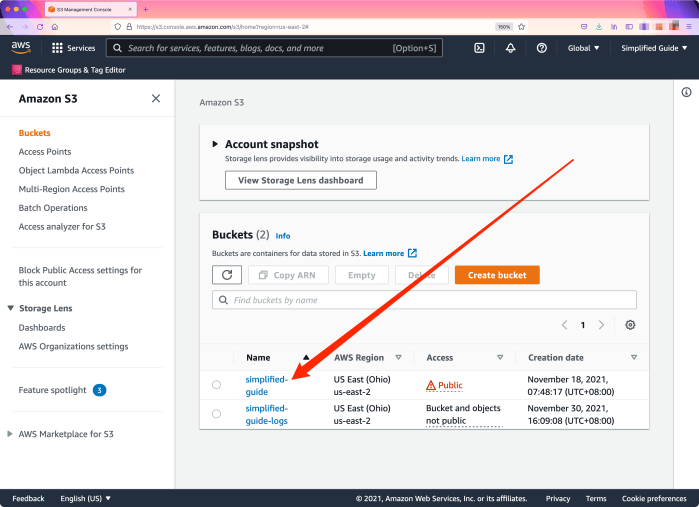
Task: Click the external link icon after Account snapshot Learn more
Action: 508,159
